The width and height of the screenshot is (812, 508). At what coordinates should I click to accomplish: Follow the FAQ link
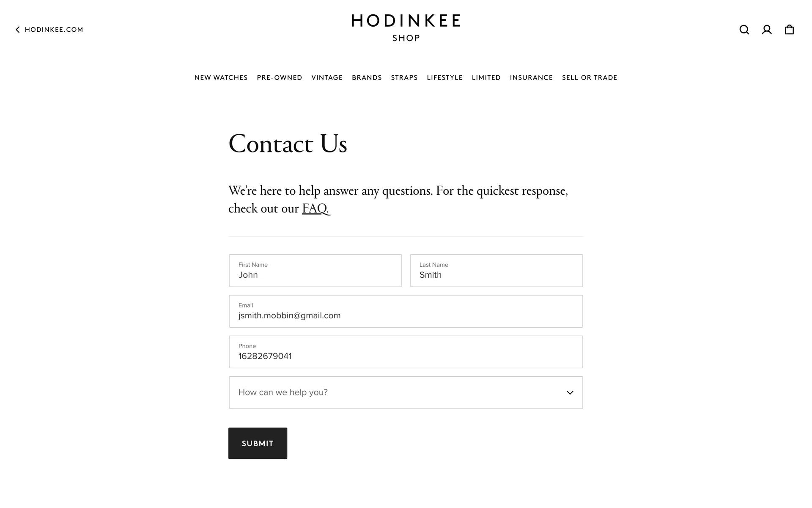click(x=315, y=208)
